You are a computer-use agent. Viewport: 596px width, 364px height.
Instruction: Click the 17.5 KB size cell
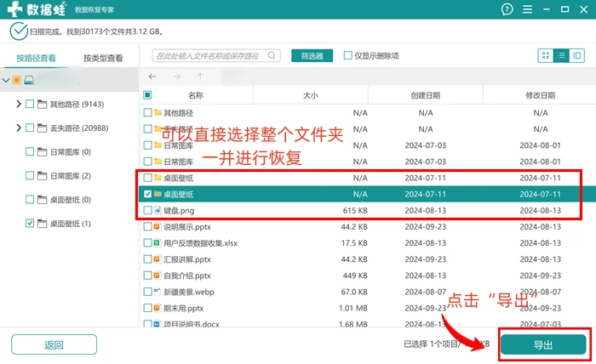354,243
